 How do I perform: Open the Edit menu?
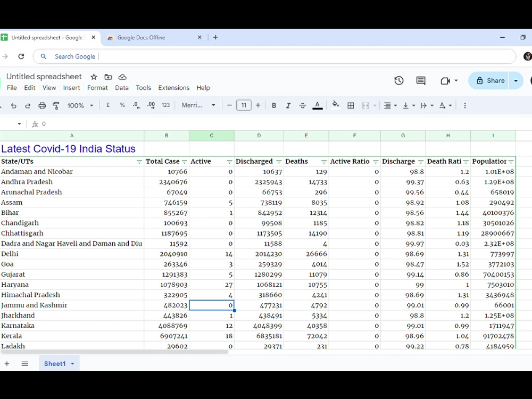[x=29, y=88]
